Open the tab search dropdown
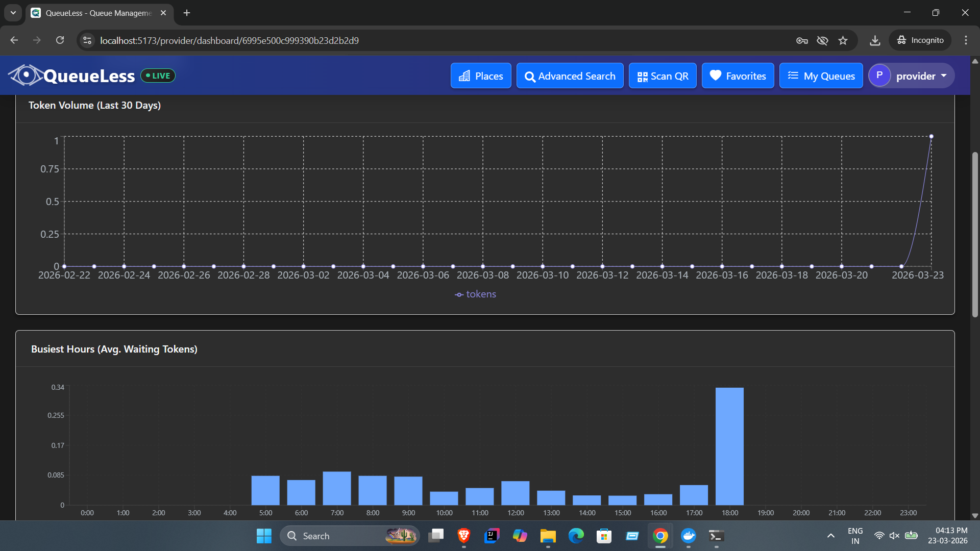The width and height of the screenshot is (980, 551). pyautogui.click(x=13, y=13)
